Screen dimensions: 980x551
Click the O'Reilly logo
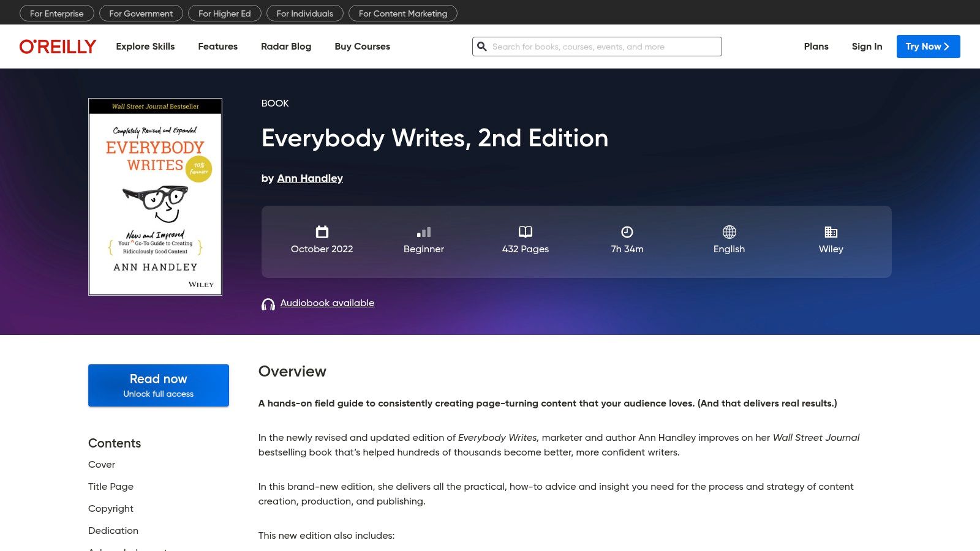tap(58, 47)
